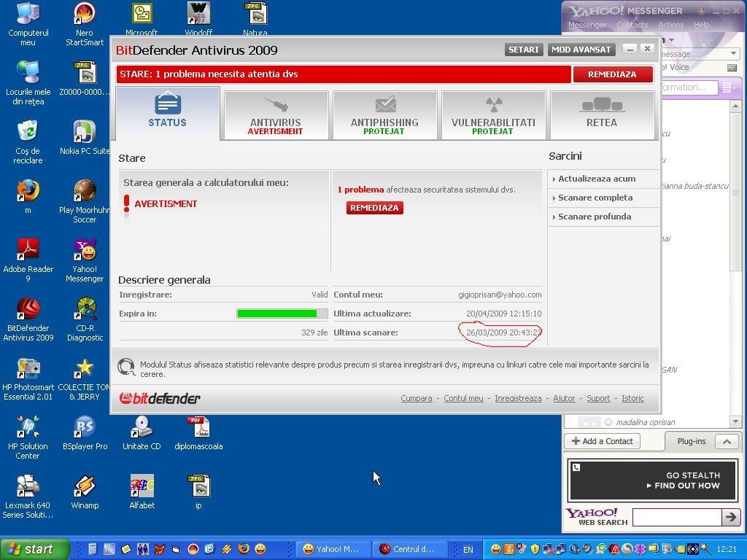The width and height of the screenshot is (747, 560).
Task: Click Yahoo Web Search go arrow
Action: (x=731, y=517)
